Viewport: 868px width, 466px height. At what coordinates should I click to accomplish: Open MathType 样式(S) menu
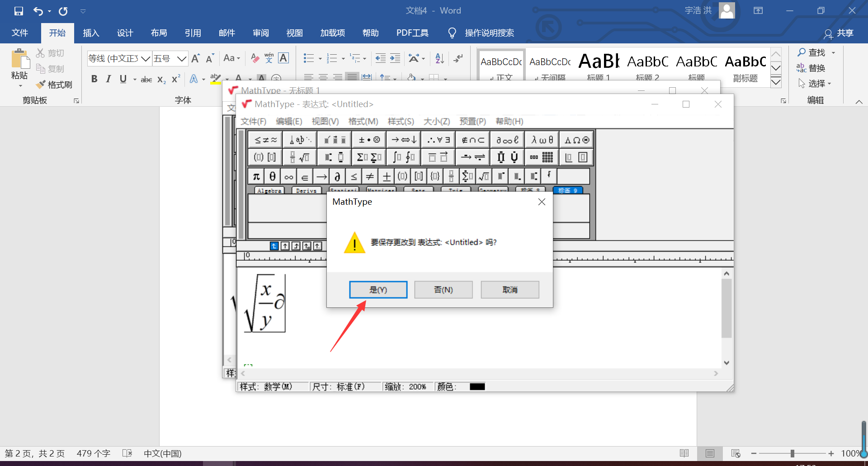[x=401, y=121]
